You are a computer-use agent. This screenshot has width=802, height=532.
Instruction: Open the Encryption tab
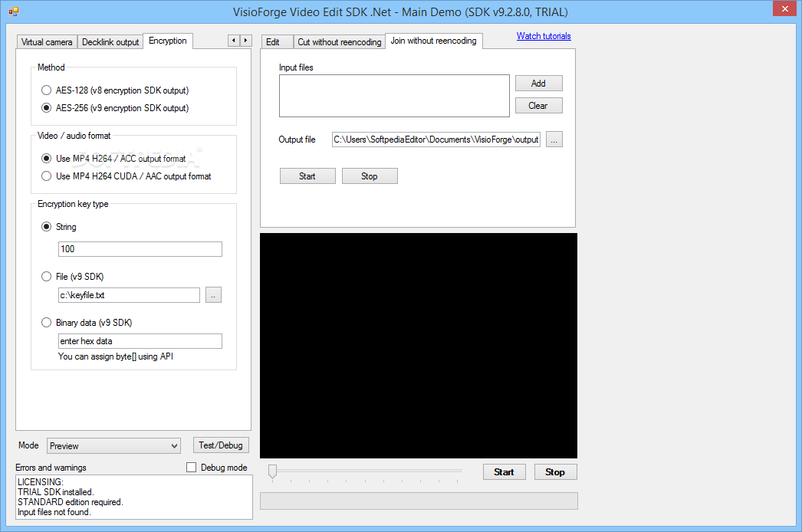(168, 41)
